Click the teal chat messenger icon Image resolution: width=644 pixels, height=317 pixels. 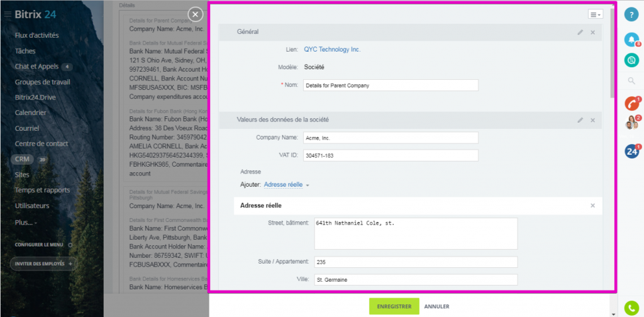point(631,60)
